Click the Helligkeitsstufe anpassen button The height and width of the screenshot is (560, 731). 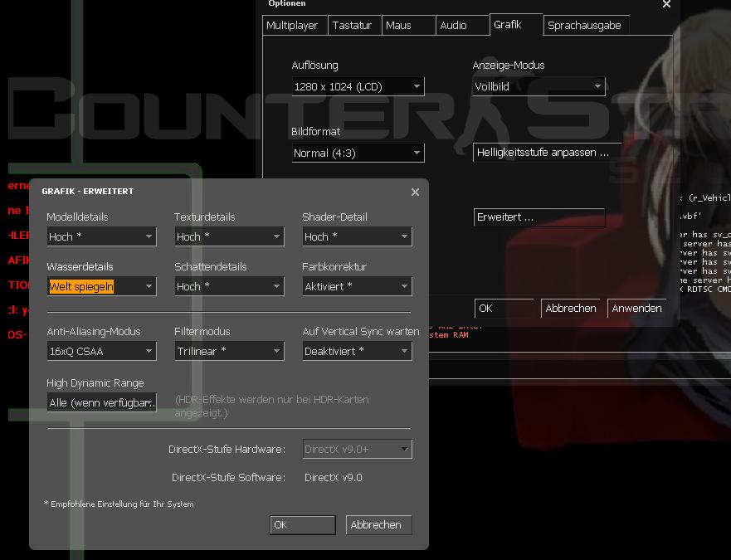click(x=547, y=153)
